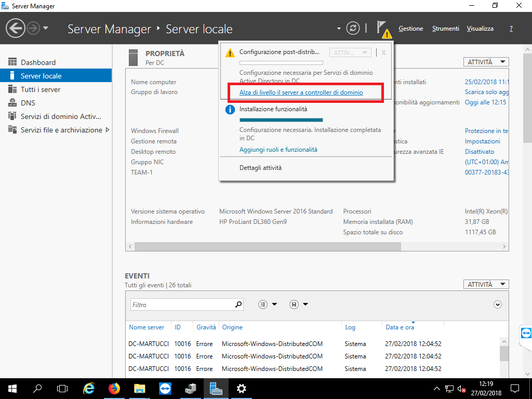This screenshot has height=399, width=532.
Task: Sort events by Origine column
Action: (232, 327)
